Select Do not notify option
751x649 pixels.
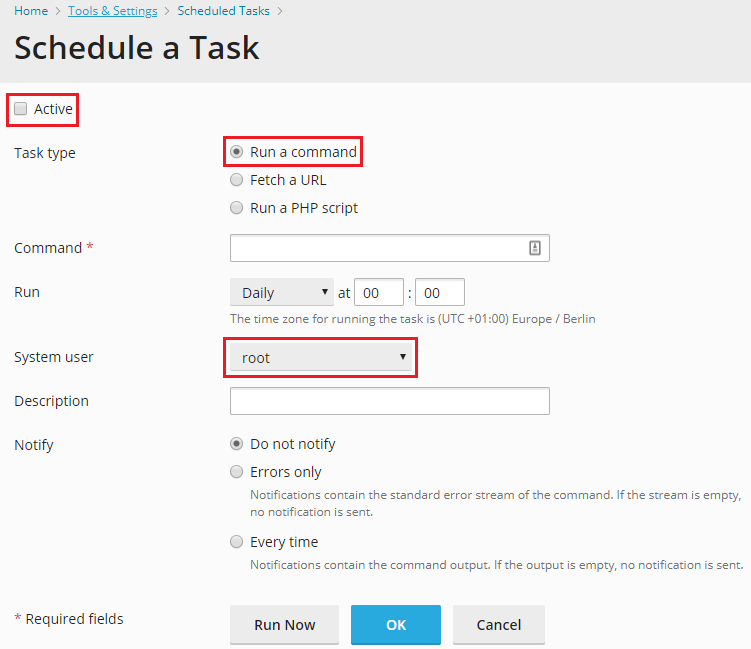tap(237, 444)
